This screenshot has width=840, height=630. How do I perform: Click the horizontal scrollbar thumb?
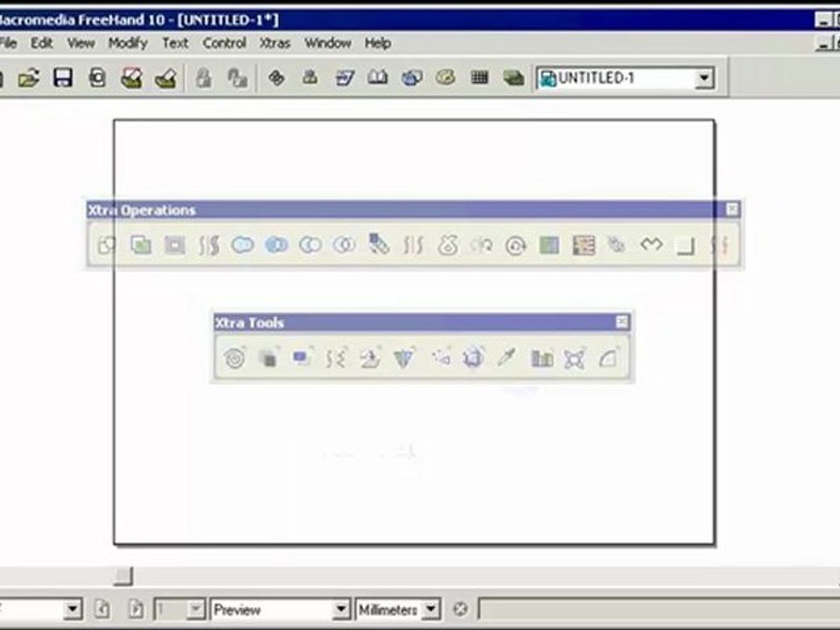122,577
